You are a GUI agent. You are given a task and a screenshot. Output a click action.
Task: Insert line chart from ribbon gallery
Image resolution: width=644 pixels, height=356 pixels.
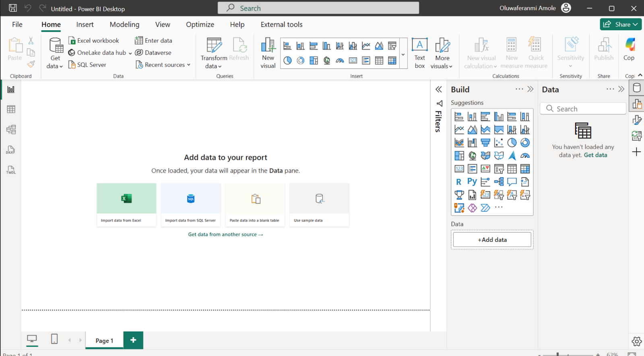pos(366,46)
